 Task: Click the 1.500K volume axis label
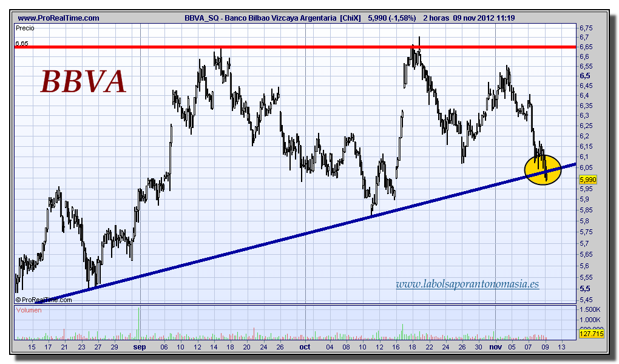[590, 309]
